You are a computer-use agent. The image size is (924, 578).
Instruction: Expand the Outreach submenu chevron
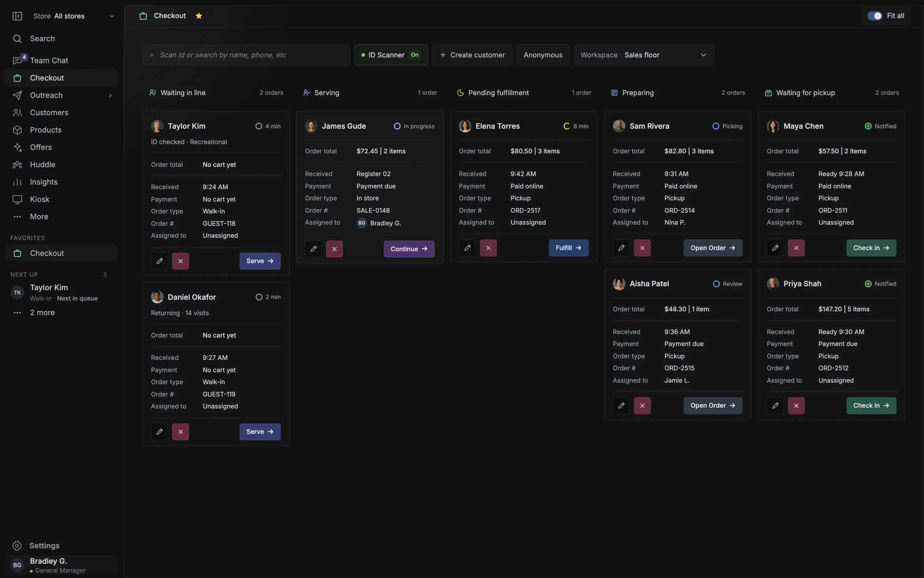coord(110,96)
